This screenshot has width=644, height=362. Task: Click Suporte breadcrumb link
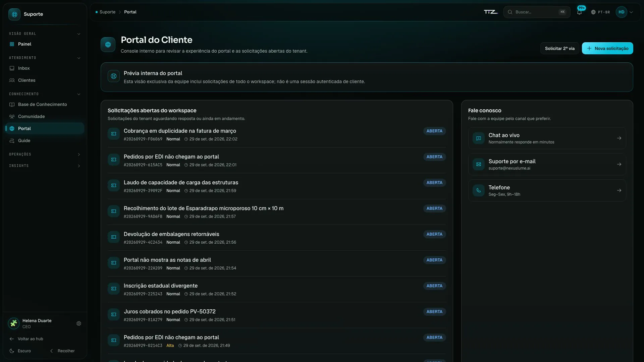click(107, 12)
